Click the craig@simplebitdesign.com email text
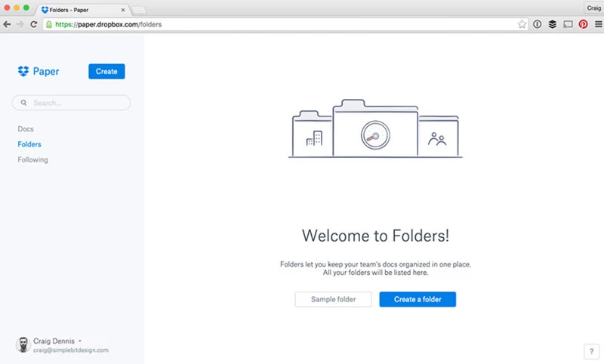 pyautogui.click(x=71, y=350)
